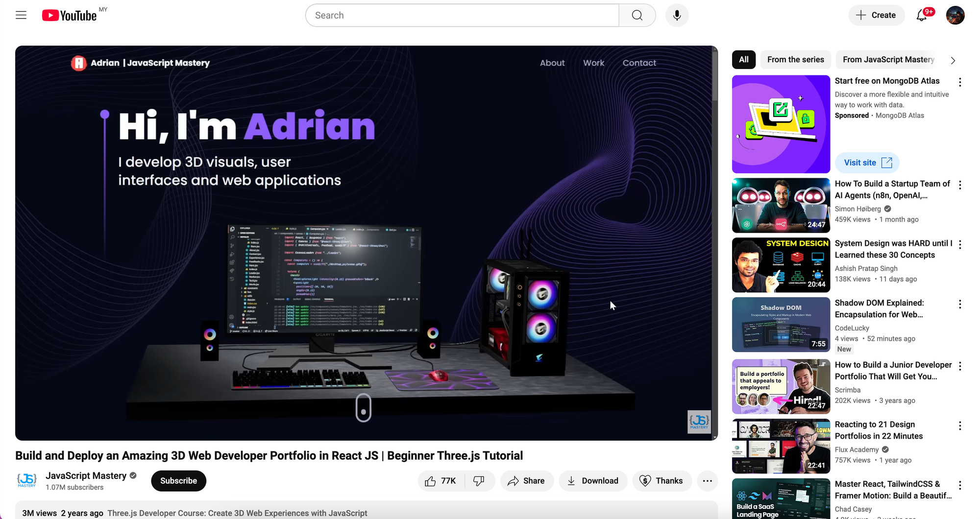
Task: Click the Download button
Action: (593, 481)
